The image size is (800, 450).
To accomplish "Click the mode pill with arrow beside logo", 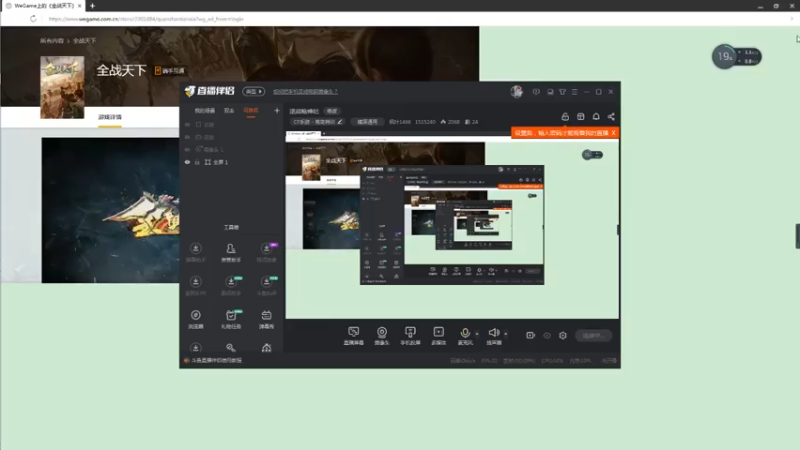I will pyautogui.click(x=254, y=91).
